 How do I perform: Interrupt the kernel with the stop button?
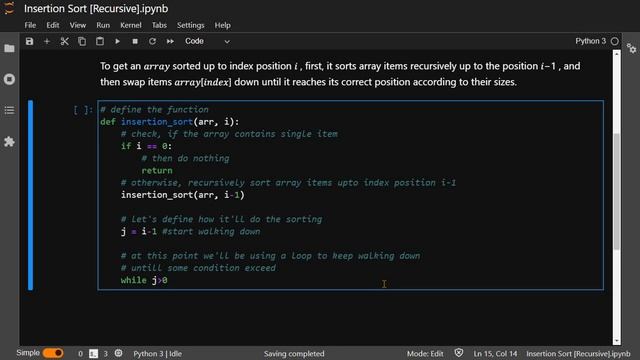[135, 41]
